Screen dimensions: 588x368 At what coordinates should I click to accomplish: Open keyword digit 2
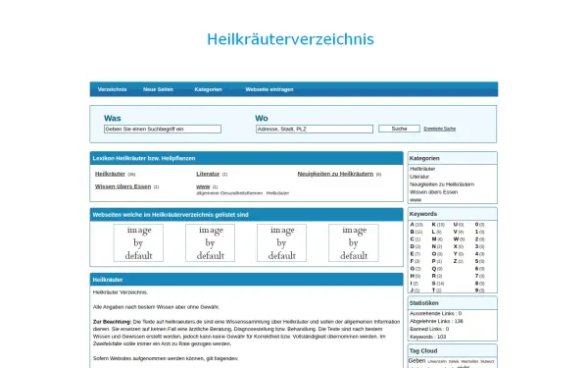[477, 239]
